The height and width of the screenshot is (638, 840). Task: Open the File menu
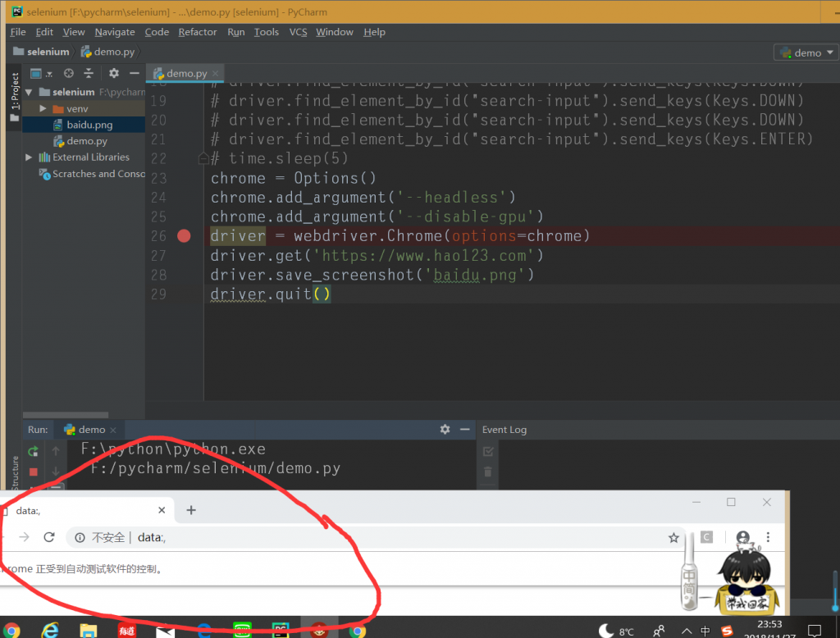coord(18,32)
